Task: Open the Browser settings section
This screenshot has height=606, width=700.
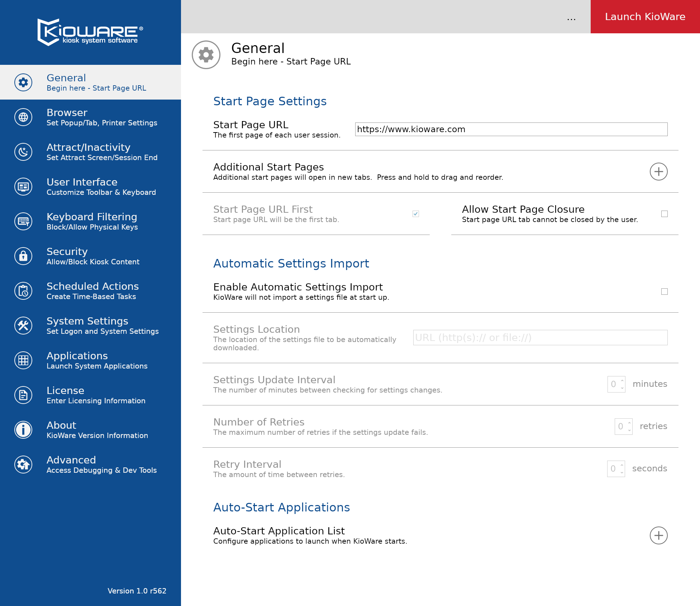Action: 90,117
